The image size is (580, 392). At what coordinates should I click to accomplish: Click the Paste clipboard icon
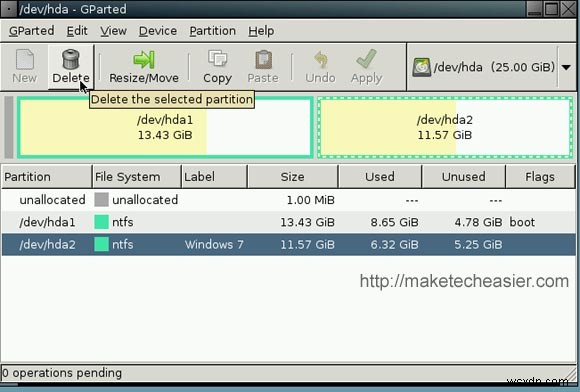[x=263, y=59]
